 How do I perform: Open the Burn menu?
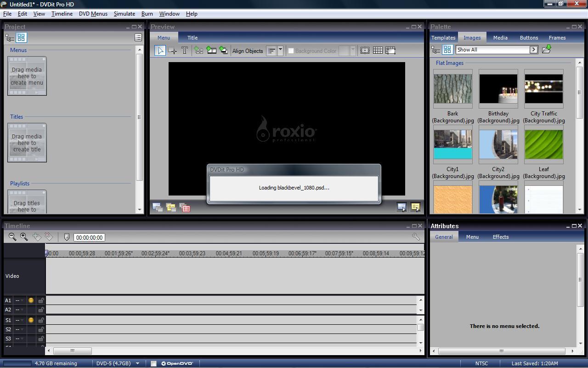click(147, 14)
